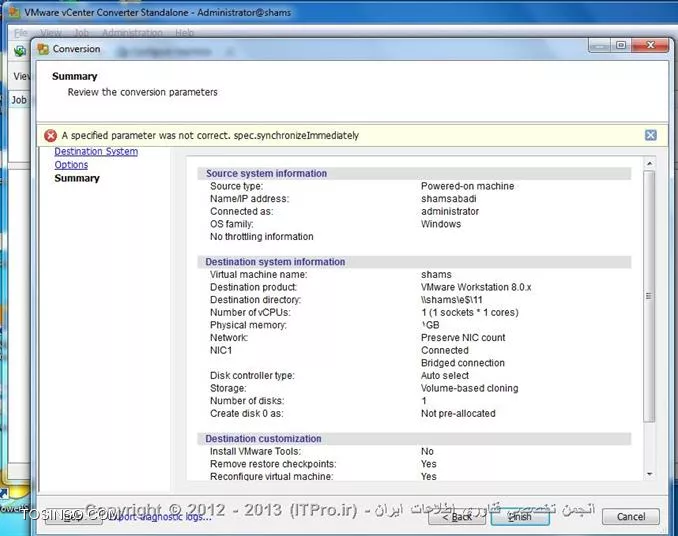Click the Job column header in main window
Screen dimensions: 678x536
tap(19, 100)
